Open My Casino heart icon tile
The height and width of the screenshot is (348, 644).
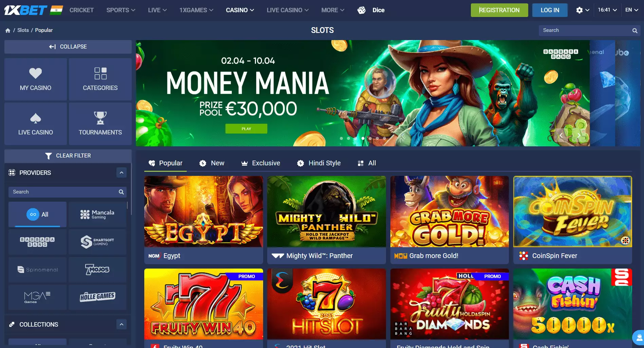pyautogui.click(x=36, y=79)
